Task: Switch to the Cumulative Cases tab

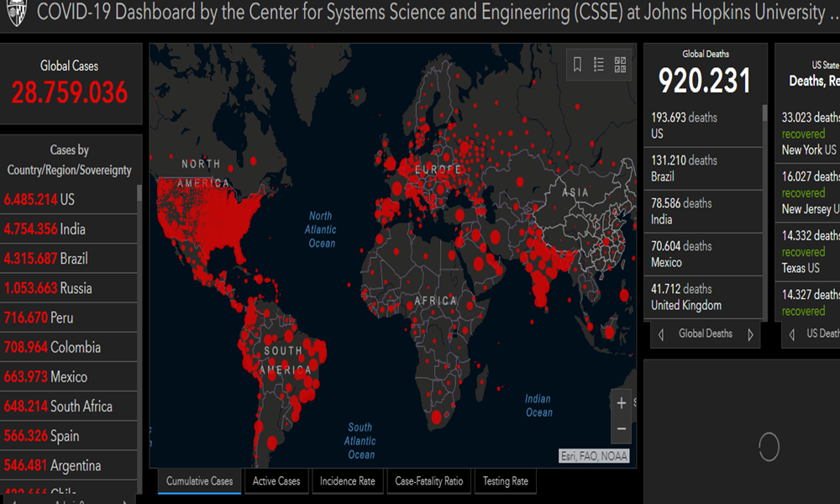Action: [x=199, y=481]
